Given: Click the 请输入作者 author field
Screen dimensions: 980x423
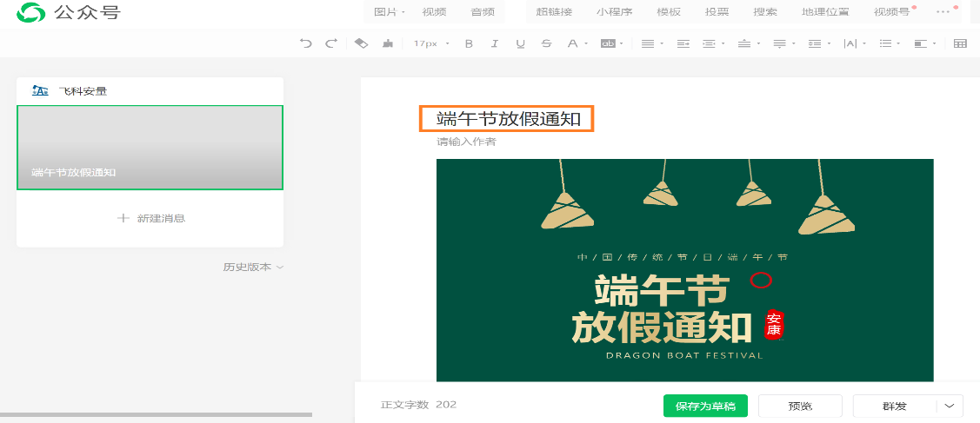Looking at the screenshot, I should [467, 142].
